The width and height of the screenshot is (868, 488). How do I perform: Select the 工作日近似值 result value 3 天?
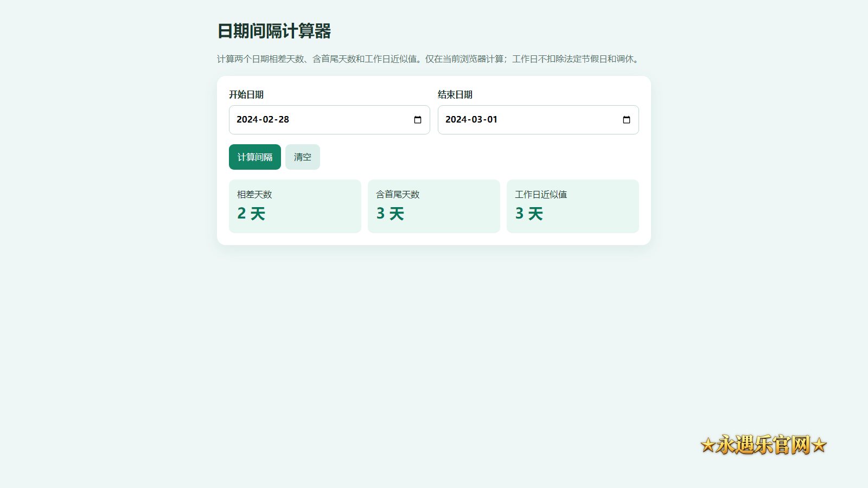[x=529, y=214]
